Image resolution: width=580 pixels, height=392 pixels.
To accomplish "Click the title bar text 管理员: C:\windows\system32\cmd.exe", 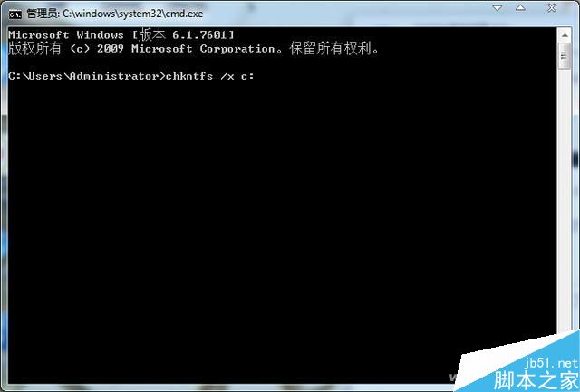I will point(115,14).
